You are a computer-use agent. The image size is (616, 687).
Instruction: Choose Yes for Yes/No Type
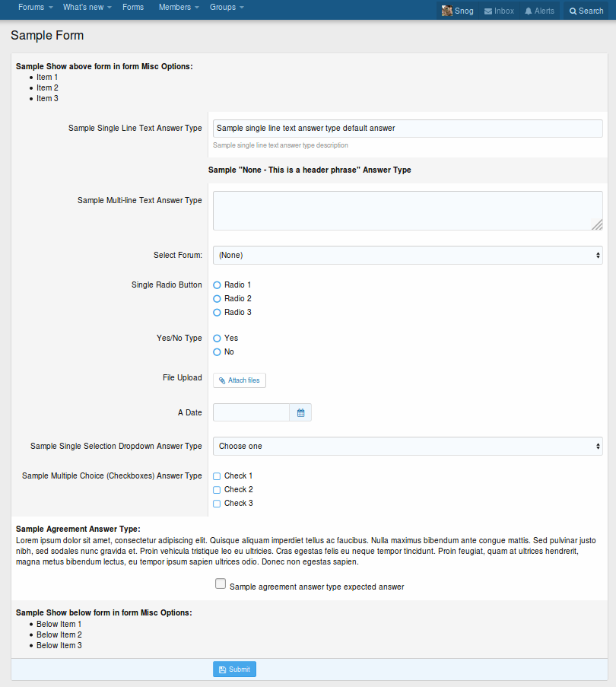pos(217,338)
